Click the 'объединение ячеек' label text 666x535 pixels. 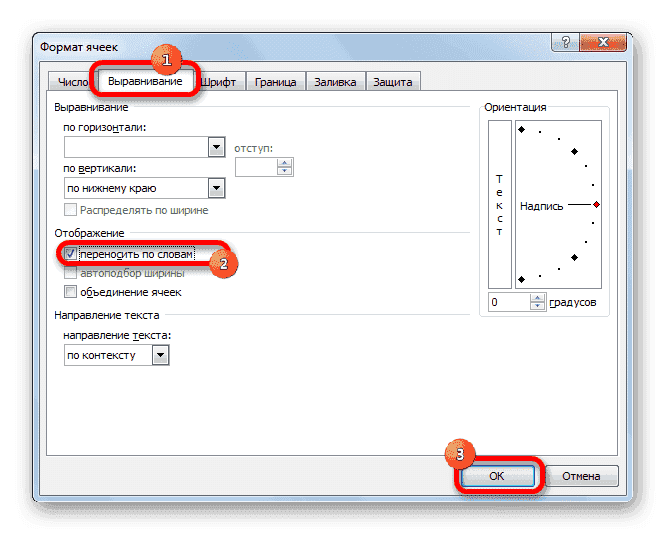coord(131,292)
